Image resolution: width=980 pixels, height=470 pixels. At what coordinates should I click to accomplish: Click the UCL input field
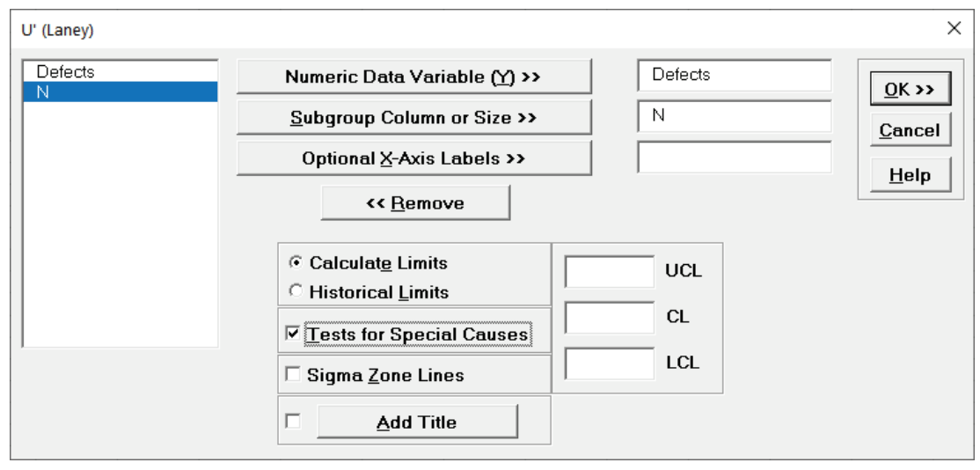click(609, 272)
